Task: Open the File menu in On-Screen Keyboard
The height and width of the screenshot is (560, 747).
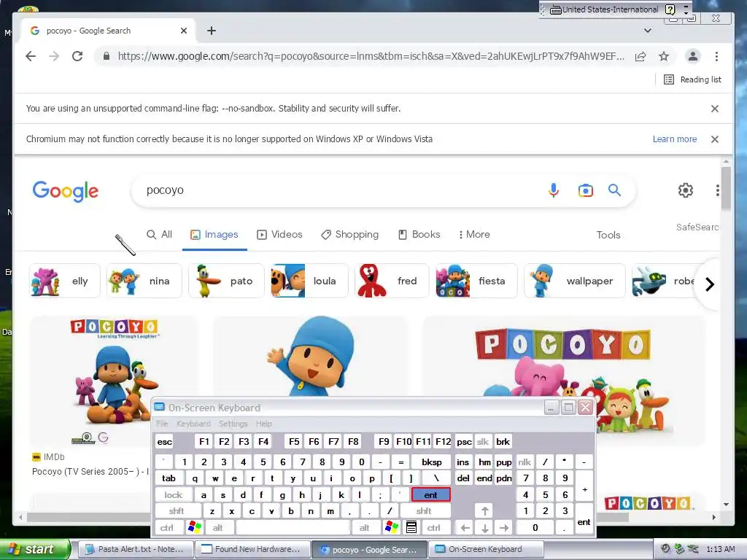Action: tap(162, 424)
